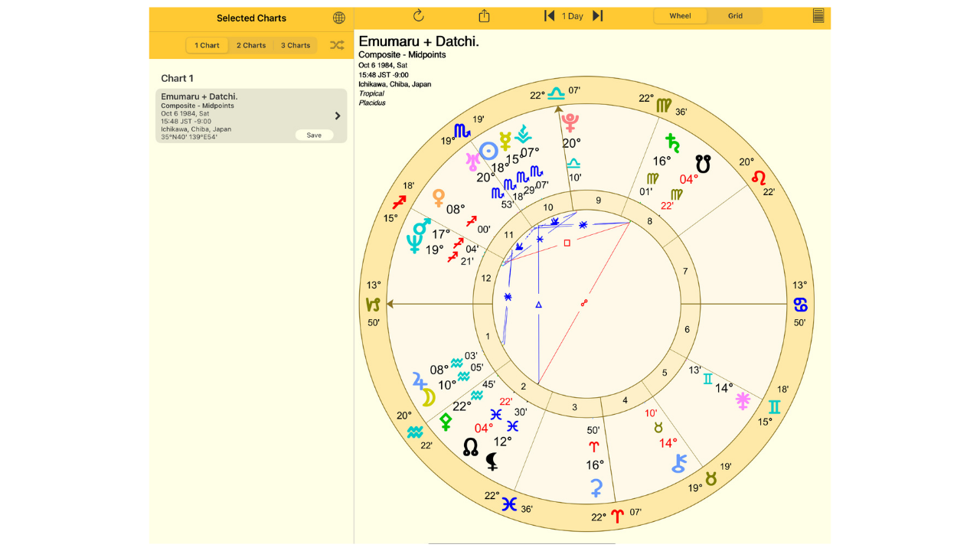Switch to Wheel view
980x551 pixels.
click(680, 16)
